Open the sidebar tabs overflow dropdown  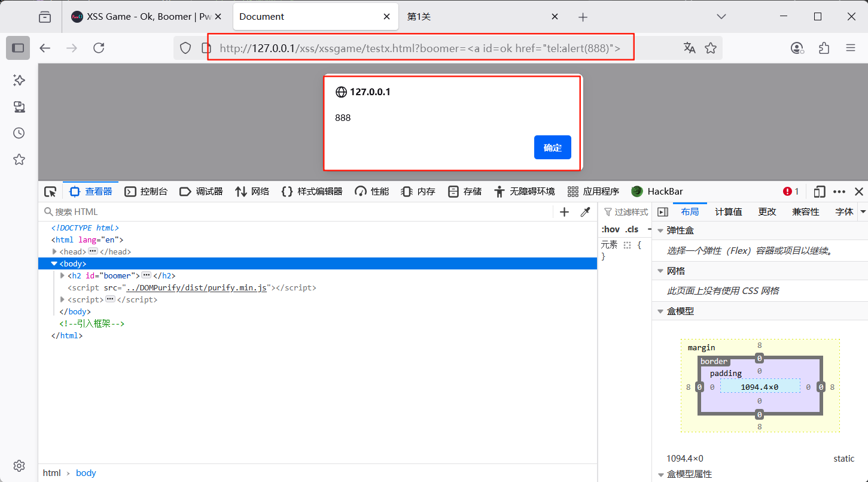(863, 212)
